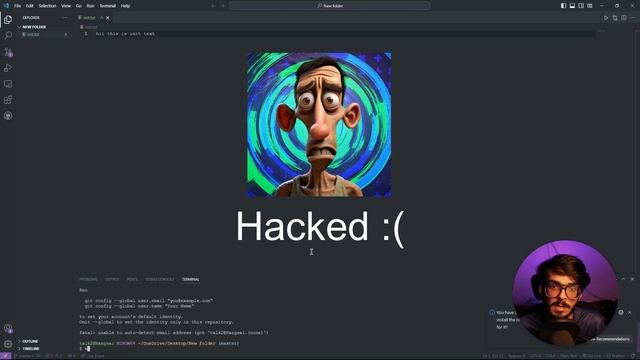Click the cartoon face Hacked image

[x=319, y=125]
